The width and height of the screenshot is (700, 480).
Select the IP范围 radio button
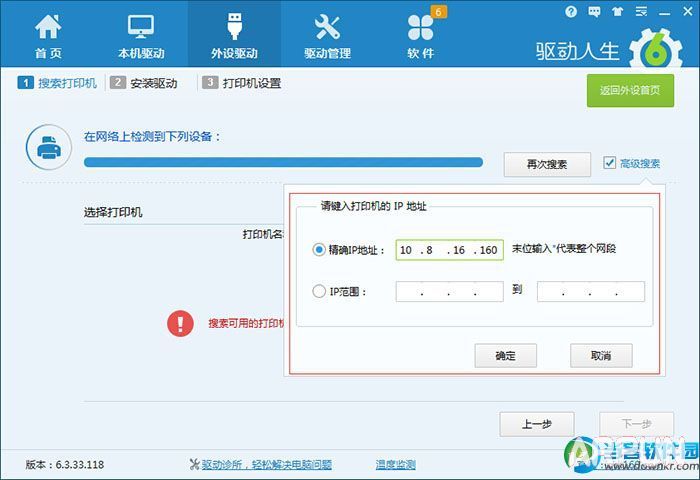coord(319,292)
